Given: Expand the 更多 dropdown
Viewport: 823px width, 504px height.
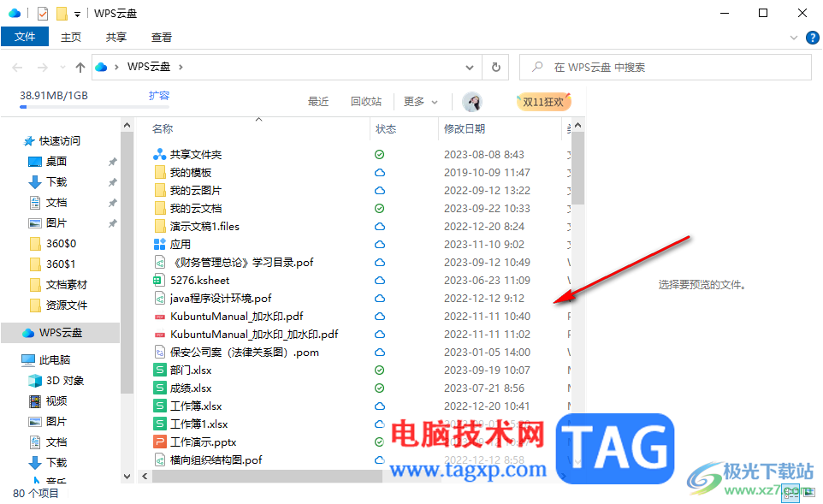Looking at the screenshot, I should [420, 101].
